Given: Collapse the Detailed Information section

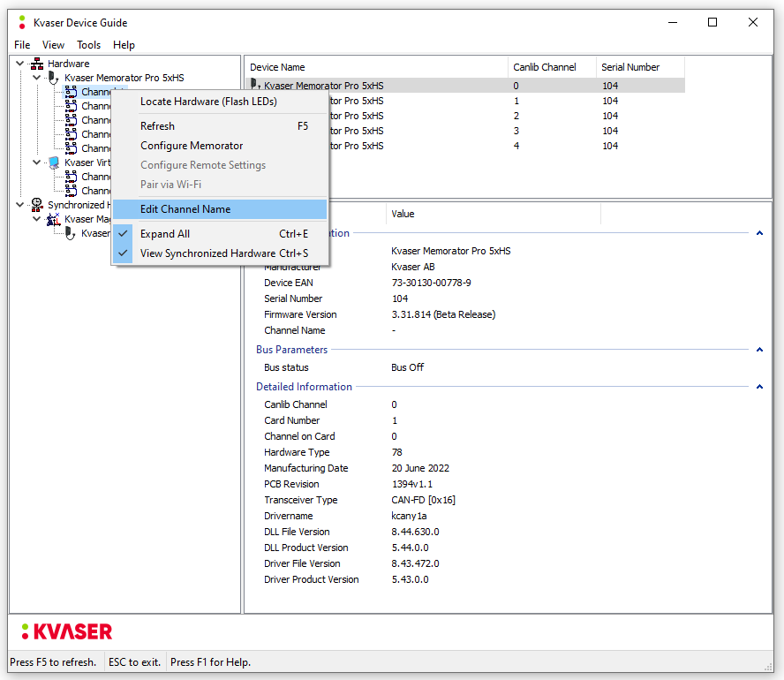Looking at the screenshot, I should point(759,387).
